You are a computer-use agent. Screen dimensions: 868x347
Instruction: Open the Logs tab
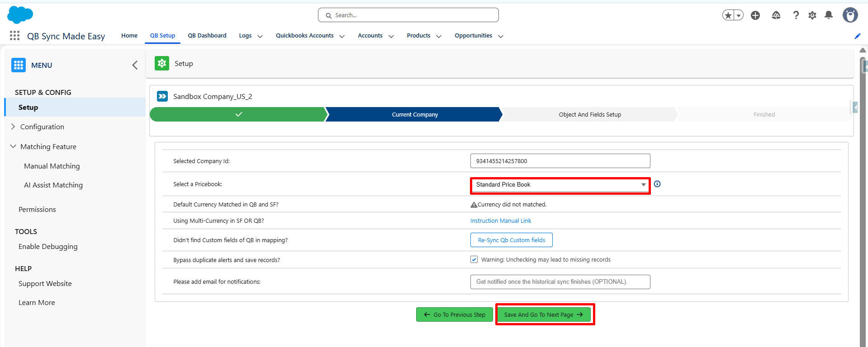tap(245, 36)
